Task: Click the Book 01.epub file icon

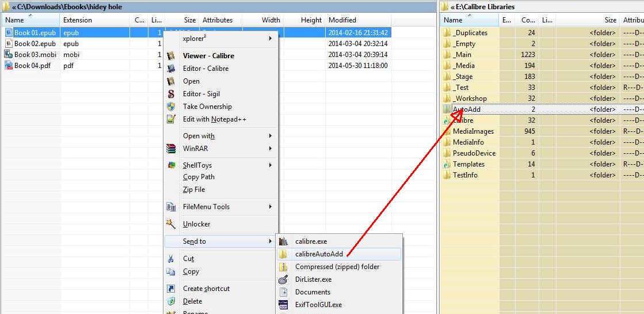Action: click(x=9, y=32)
